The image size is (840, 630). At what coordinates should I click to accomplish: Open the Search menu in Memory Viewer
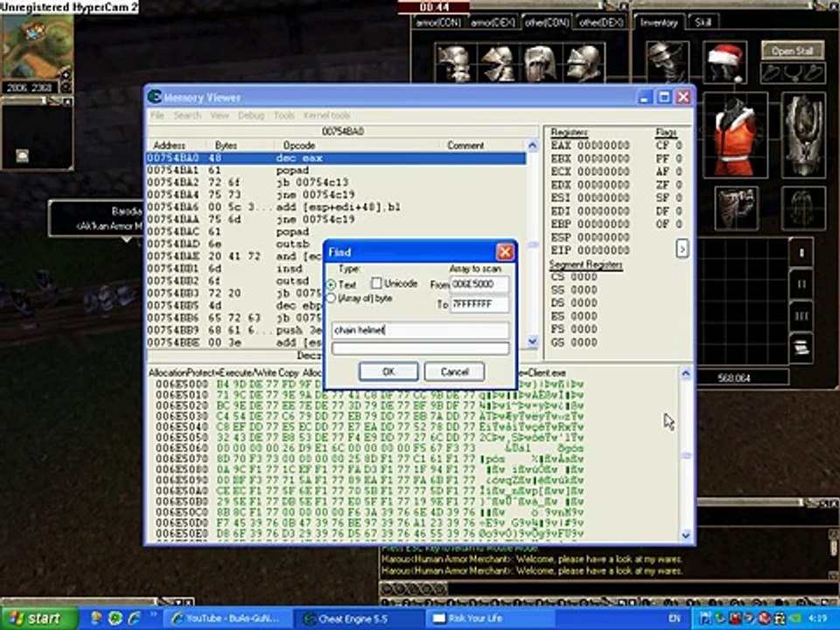tap(187, 115)
